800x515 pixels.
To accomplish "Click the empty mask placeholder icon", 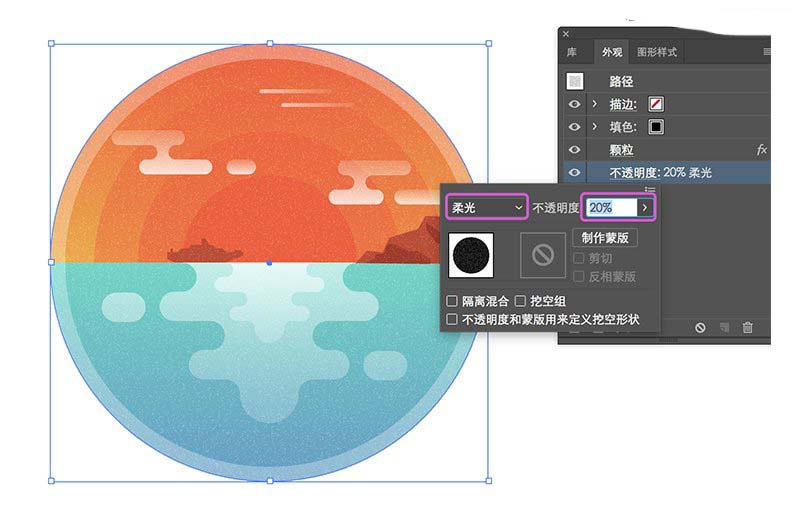I will [543, 255].
